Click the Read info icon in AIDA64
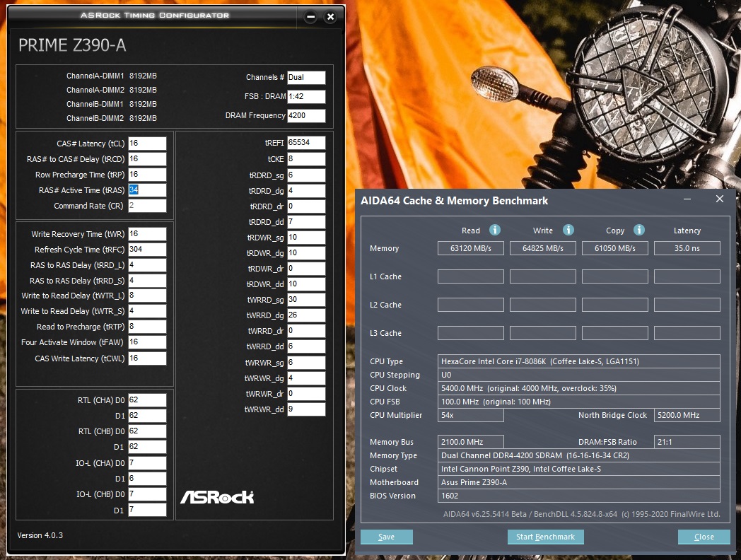Screen dimensions: 741x560 click(494, 230)
